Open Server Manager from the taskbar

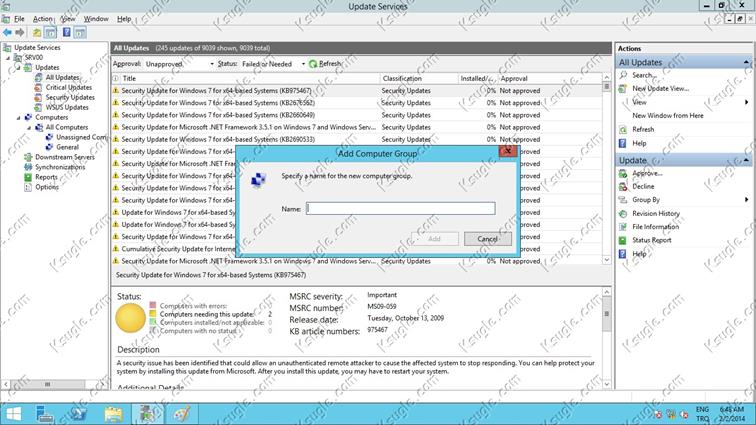[44, 414]
